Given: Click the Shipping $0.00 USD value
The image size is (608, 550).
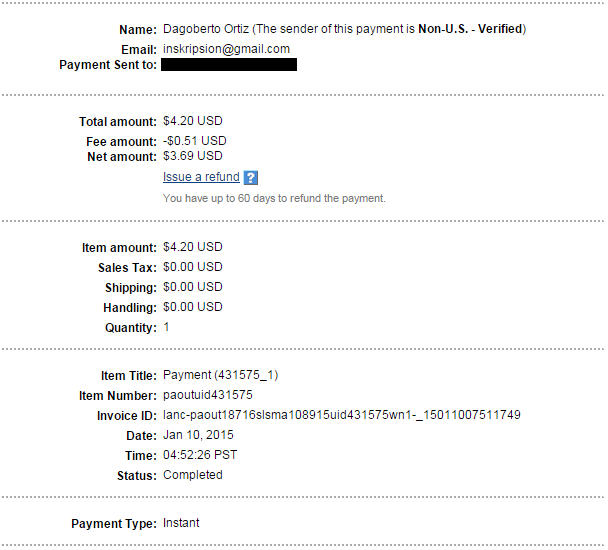Looking at the screenshot, I should click(x=193, y=287).
